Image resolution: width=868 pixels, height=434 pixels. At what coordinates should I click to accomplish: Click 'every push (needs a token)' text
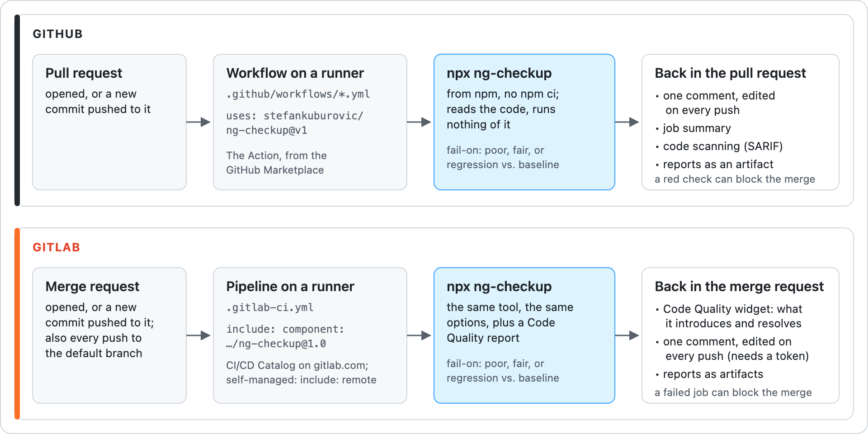[x=737, y=356]
